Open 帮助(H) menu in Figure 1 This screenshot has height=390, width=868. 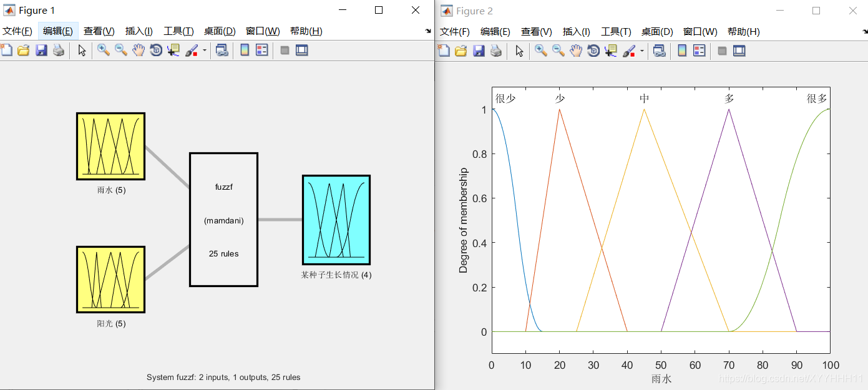(306, 31)
